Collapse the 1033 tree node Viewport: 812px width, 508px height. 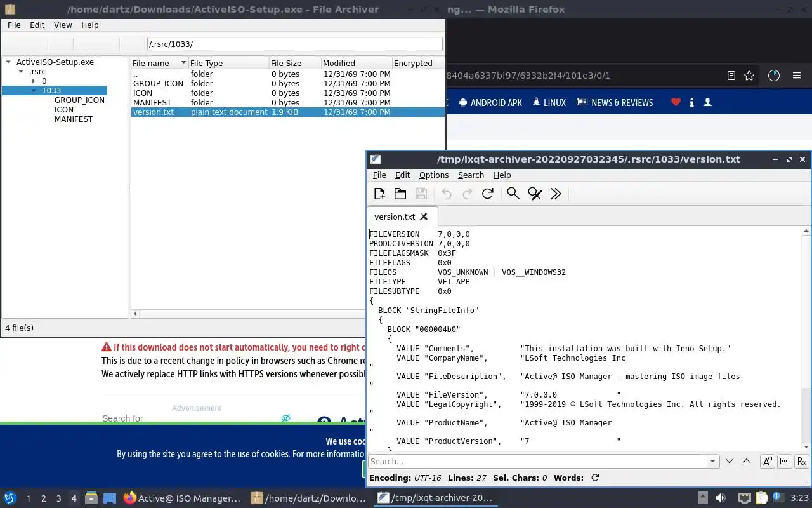(x=34, y=91)
